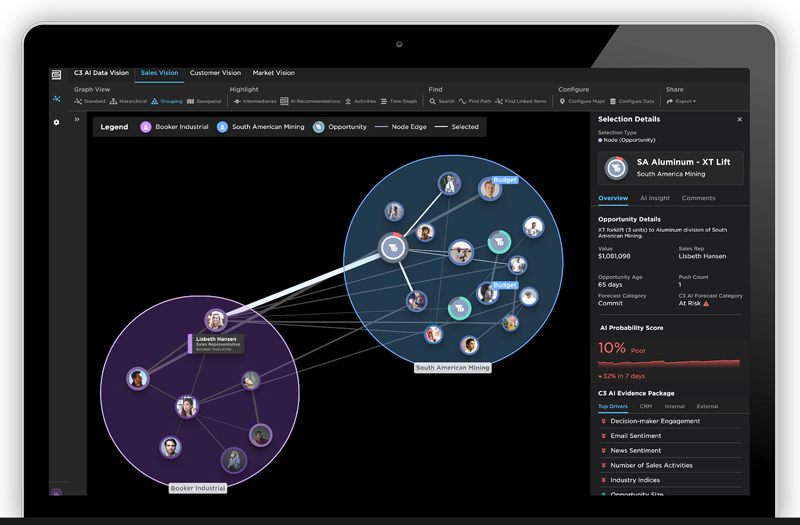Select the Geospatial graph view
Screen dimensions: 800x525
[x=204, y=101]
